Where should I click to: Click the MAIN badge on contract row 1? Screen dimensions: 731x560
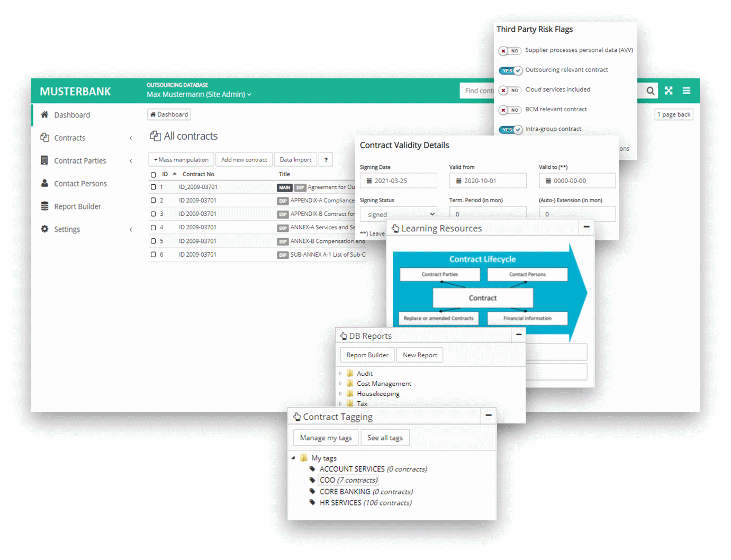pos(285,187)
